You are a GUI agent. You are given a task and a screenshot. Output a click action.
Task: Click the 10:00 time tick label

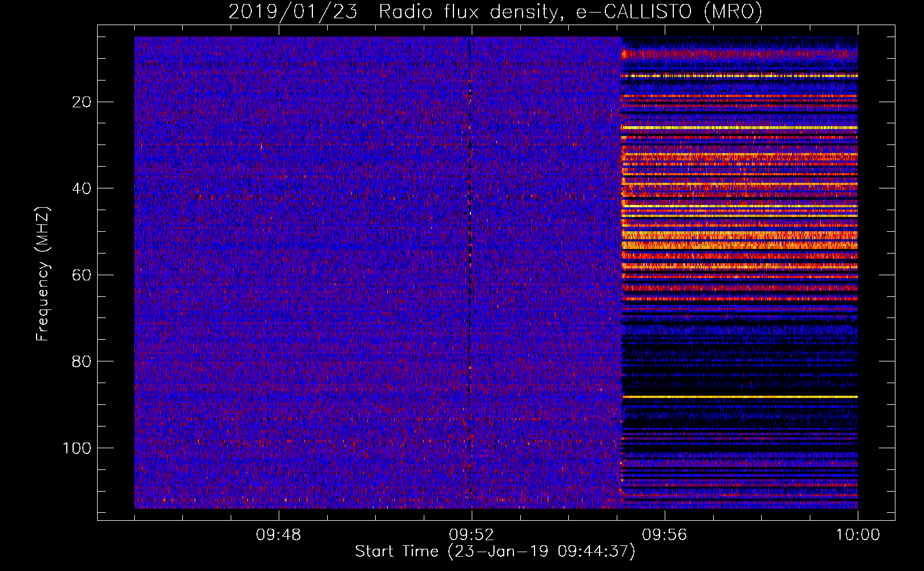coord(858,534)
